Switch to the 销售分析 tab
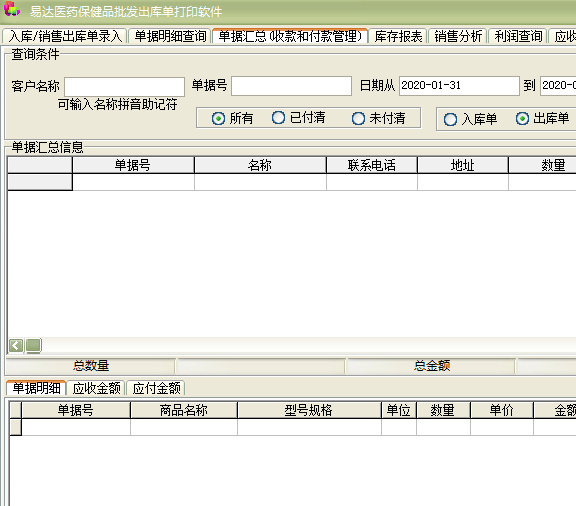Image resolution: width=576 pixels, height=506 pixels. coord(458,36)
